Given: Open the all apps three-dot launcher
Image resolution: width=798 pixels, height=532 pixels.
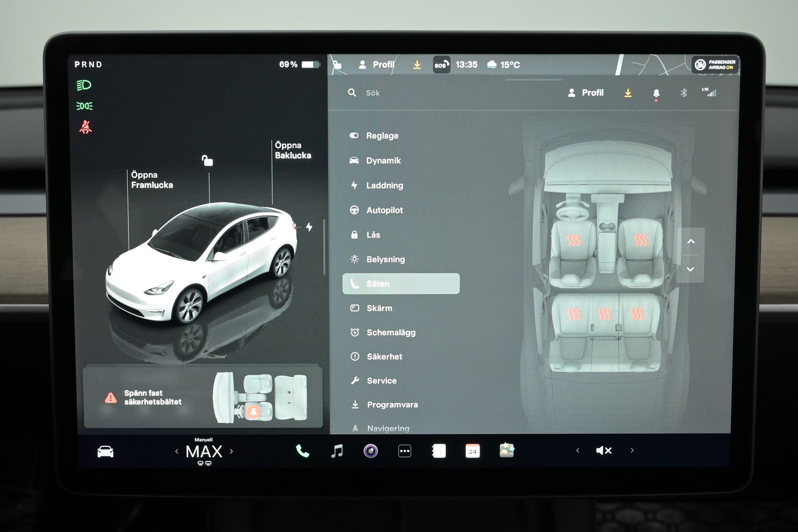Looking at the screenshot, I should (x=404, y=451).
